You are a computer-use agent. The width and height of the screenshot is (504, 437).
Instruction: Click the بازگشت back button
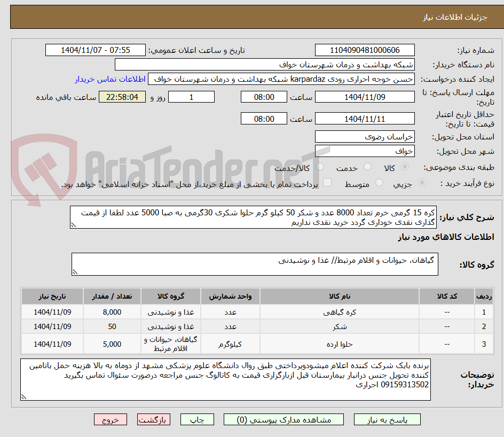(153, 419)
